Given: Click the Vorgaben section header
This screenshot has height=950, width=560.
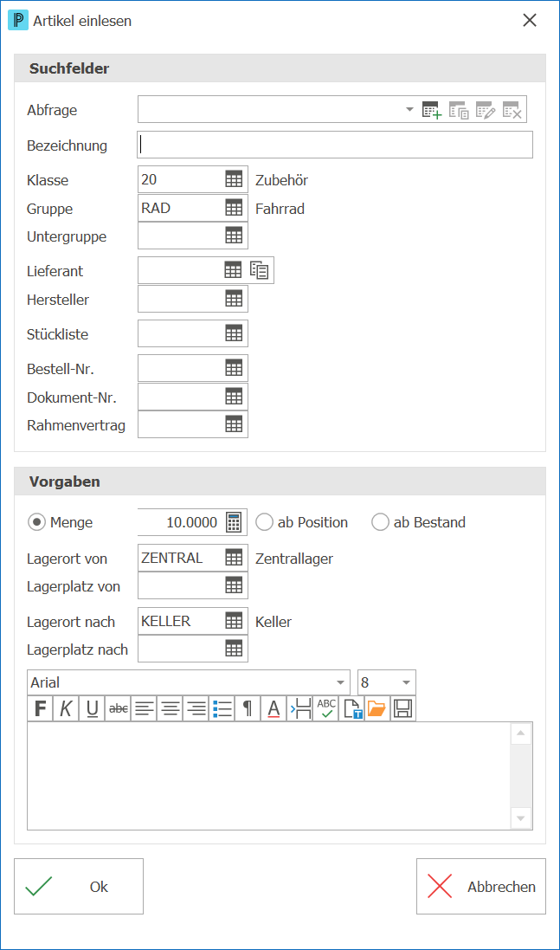Looking at the screenshot, I should [280, 481].
